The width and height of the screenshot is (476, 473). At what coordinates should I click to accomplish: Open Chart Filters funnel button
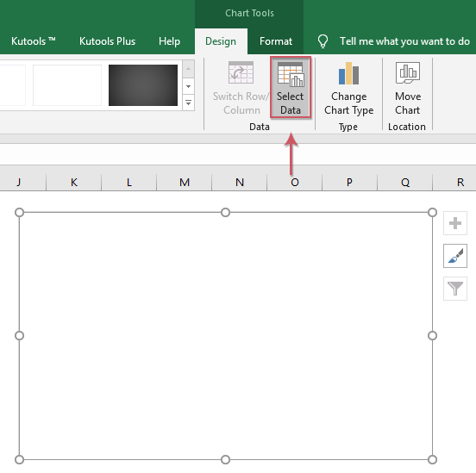[x=455, y=289]
